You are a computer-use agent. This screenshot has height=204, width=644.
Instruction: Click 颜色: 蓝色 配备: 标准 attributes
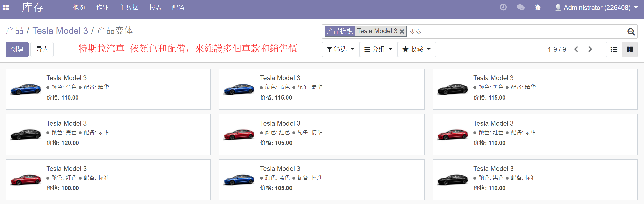pos(291,178)
